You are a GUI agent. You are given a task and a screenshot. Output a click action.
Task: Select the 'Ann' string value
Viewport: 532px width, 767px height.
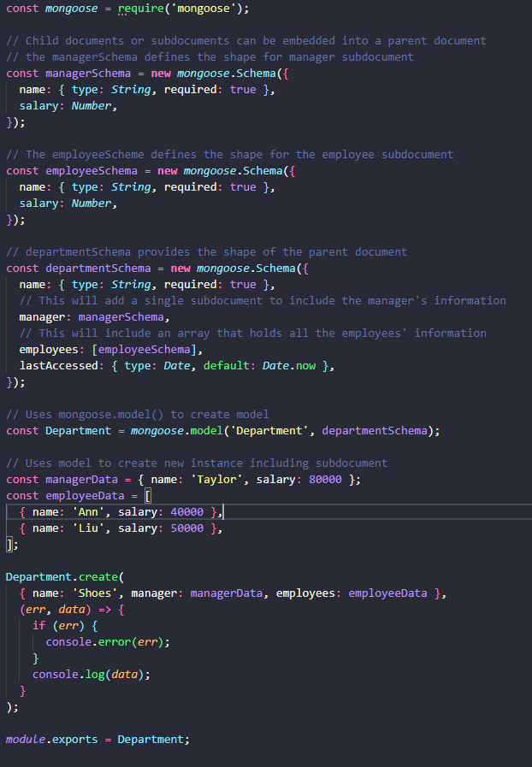[x=88, y=512]
